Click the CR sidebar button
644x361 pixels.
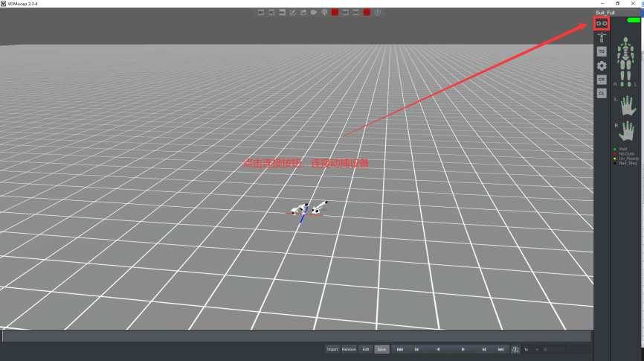tap(602, 80)
